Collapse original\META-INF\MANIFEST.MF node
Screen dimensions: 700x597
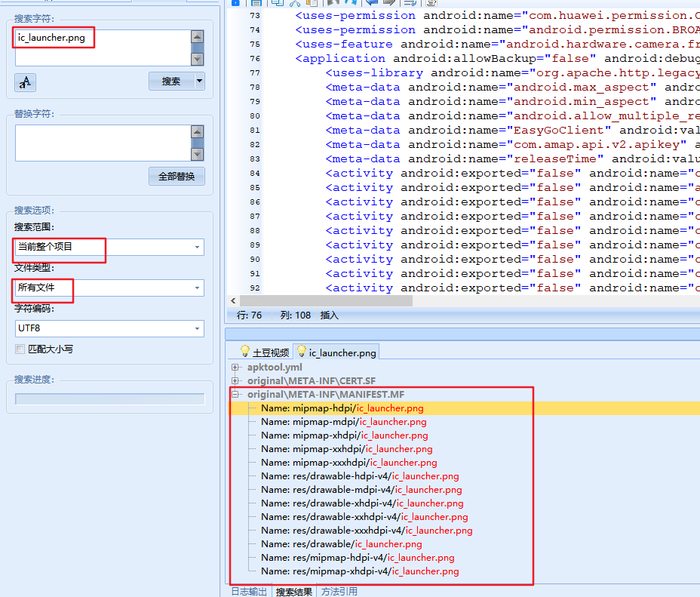coord(235,394)
